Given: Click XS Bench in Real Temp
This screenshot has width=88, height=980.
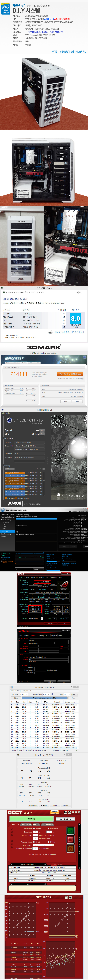Looking at the screenshot, I should [x=44, y=805].
